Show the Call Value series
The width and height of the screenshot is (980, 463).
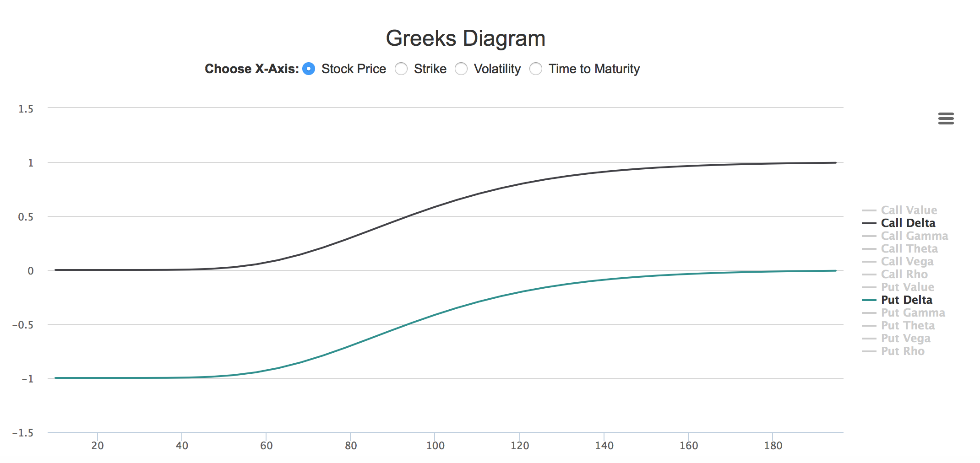pyautogui.click(x=909, y=210)
